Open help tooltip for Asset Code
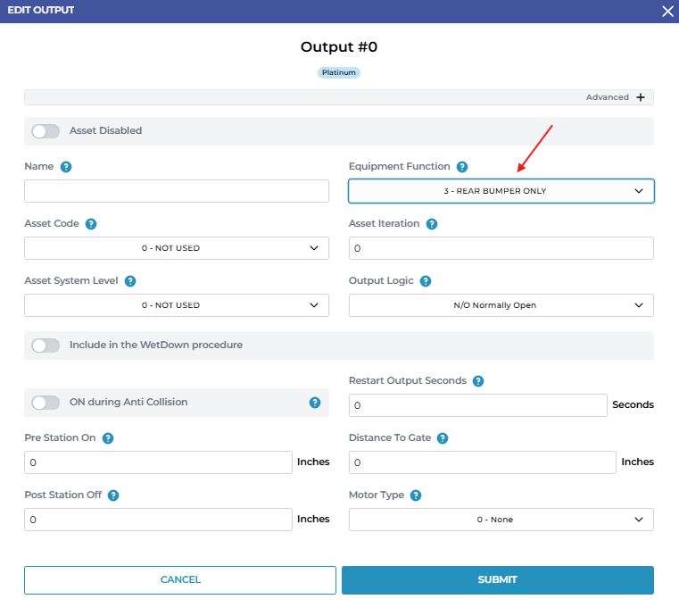 tap(91, 224)
